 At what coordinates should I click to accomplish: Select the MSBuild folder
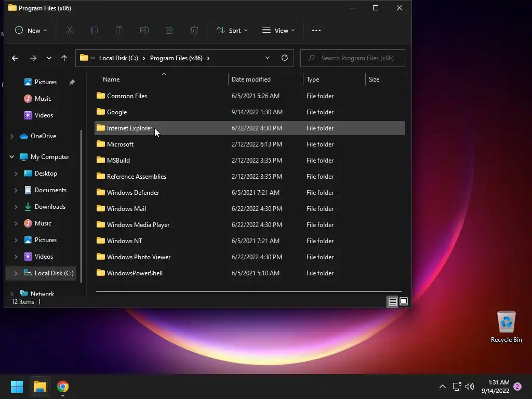(250, 161)
